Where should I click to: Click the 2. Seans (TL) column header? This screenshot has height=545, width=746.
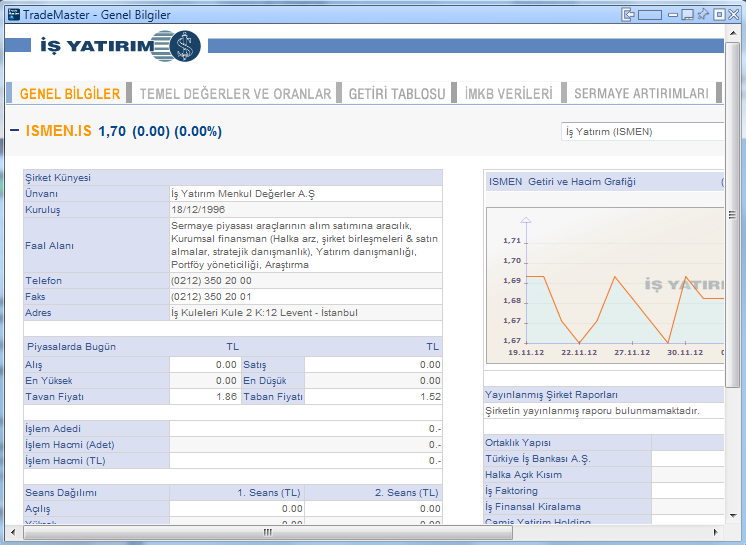pyautogui.click(x=407, y=493)
